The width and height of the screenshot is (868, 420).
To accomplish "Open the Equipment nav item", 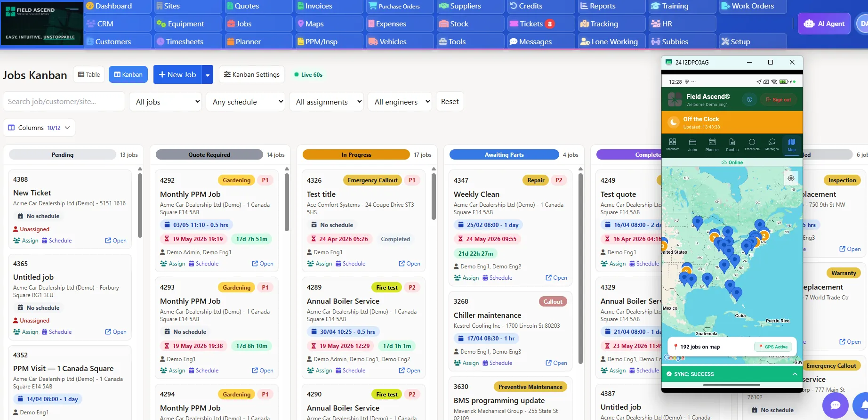I will click(188, 24).
